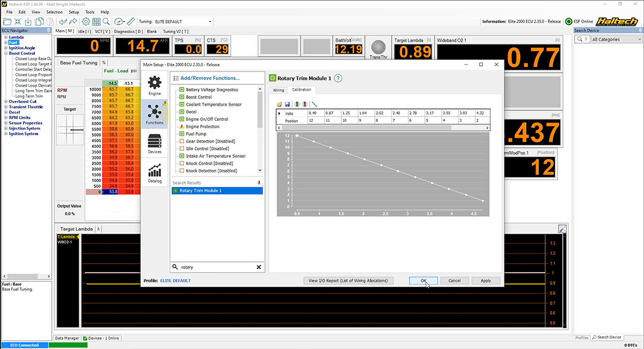644x349 pixels.
Task: Collapse the Boost Control tree node
Action: tap(5, 53)
